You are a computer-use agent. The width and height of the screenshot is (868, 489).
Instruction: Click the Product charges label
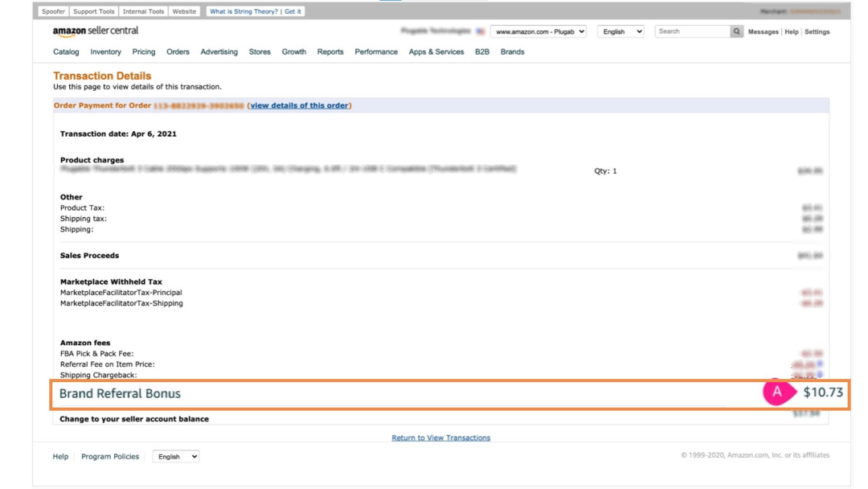tap(92, 159)
